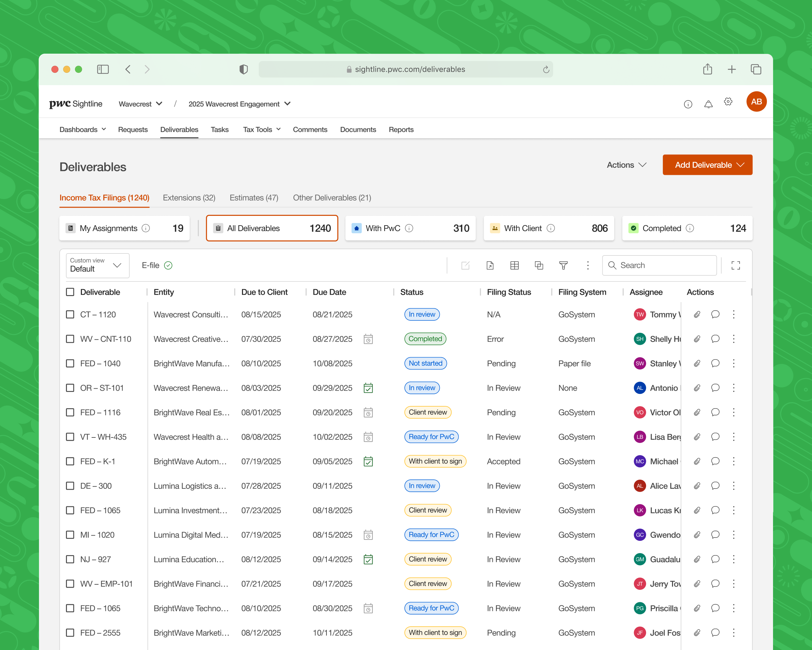The image size is (812, 650).
Task: Click attachment icon for VT – WH-435 row
Action: (x=697, y=437)
